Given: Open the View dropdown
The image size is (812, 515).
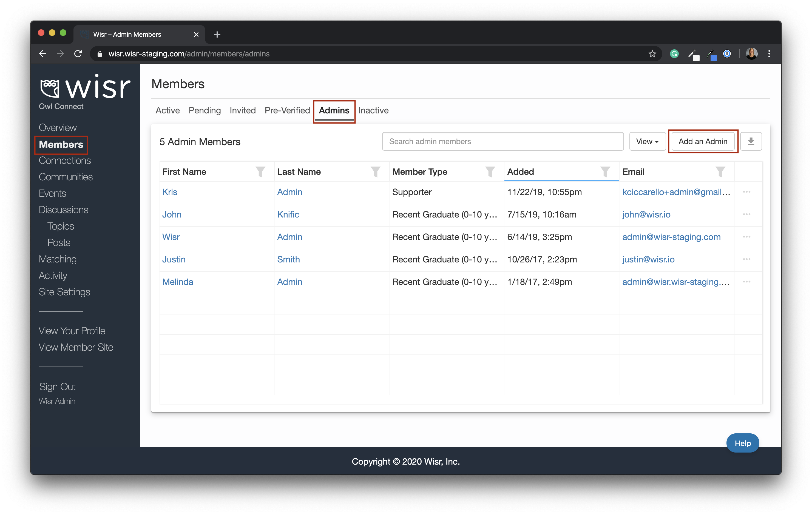Looking at the screenshot, I should (x=648, y=142).
